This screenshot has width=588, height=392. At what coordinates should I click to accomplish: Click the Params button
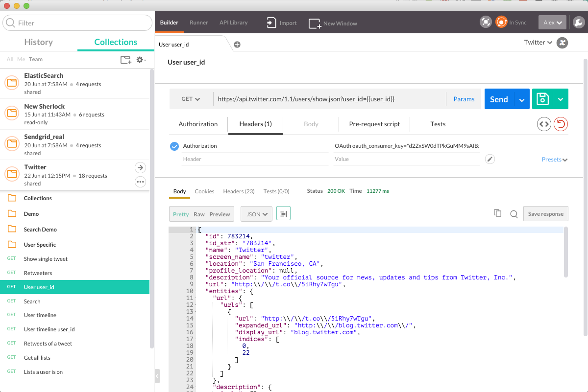pos(464,99)
